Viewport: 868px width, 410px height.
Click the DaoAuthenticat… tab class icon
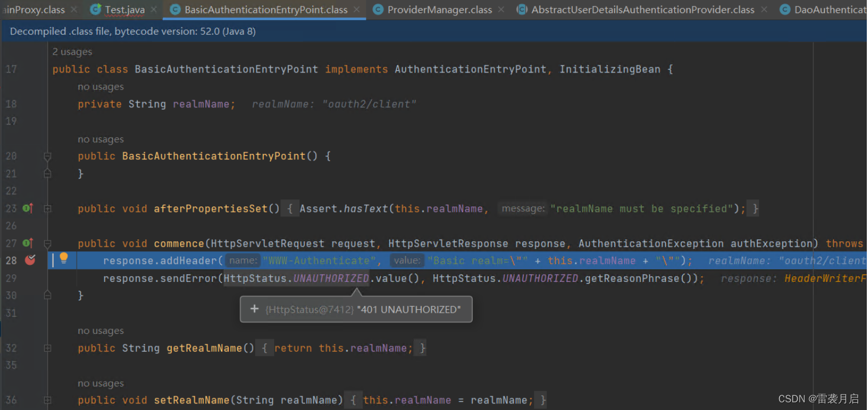784,9
